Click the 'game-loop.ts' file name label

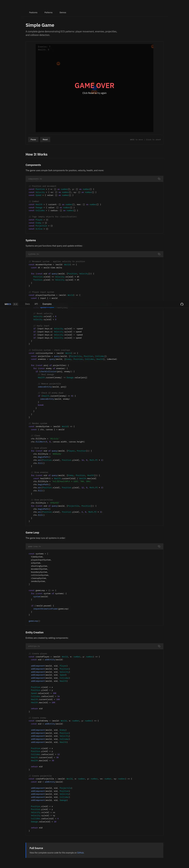click(34, 546)
